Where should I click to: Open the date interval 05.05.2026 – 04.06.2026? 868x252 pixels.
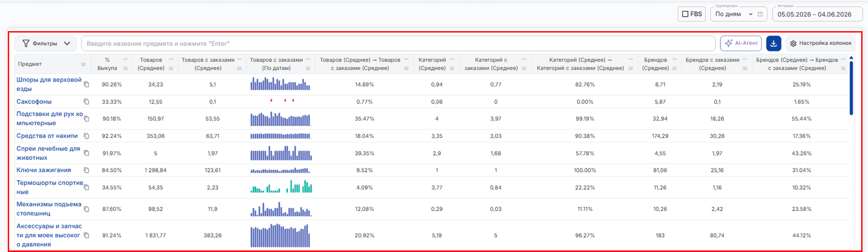point(818,14)
